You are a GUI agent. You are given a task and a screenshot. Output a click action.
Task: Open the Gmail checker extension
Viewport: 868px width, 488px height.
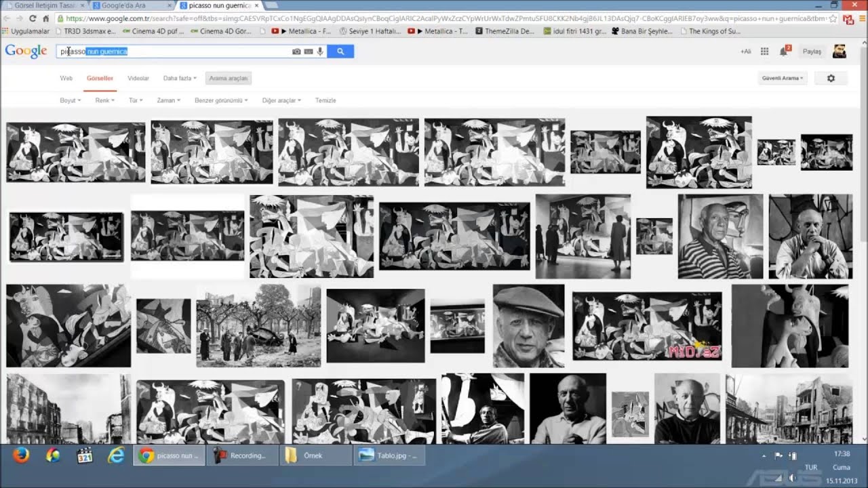(x=848, y=19)
